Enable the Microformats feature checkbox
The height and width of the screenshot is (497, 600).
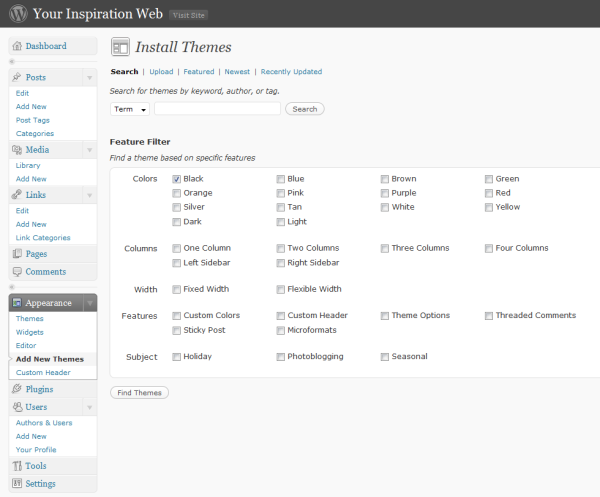[x=280, y=330]
